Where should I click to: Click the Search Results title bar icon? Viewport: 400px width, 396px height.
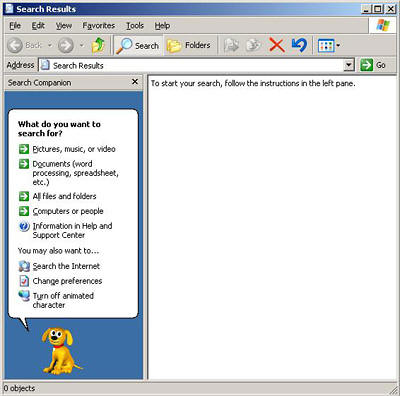coord(9,9)
